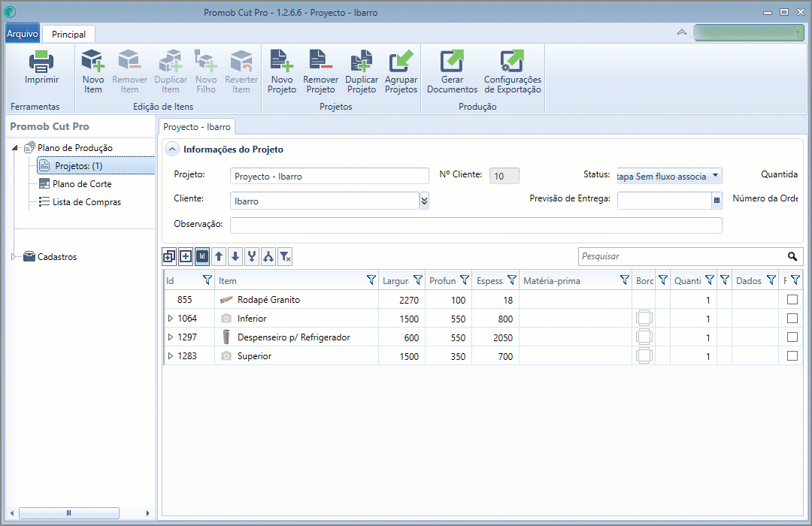Click the sidebar horizontal scrollbar thumb
This screenshot has height=526, width=812.
pyautogui.click(x=69, y=513)
